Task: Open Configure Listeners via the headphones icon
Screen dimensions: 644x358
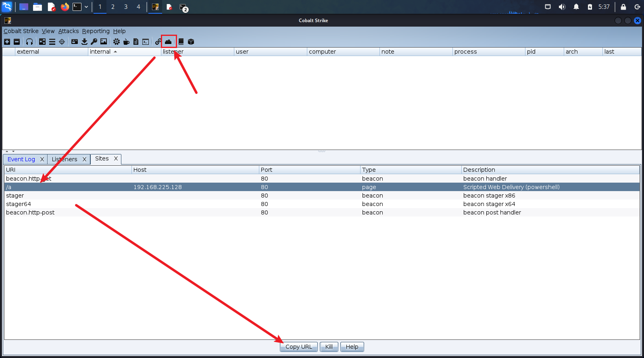Action: (29, 42)
